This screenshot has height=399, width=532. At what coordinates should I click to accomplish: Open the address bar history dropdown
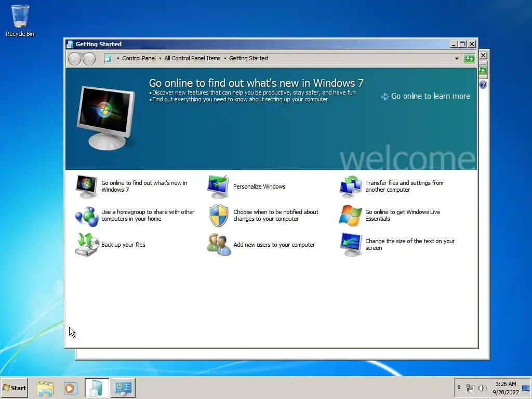click(457, 59)
